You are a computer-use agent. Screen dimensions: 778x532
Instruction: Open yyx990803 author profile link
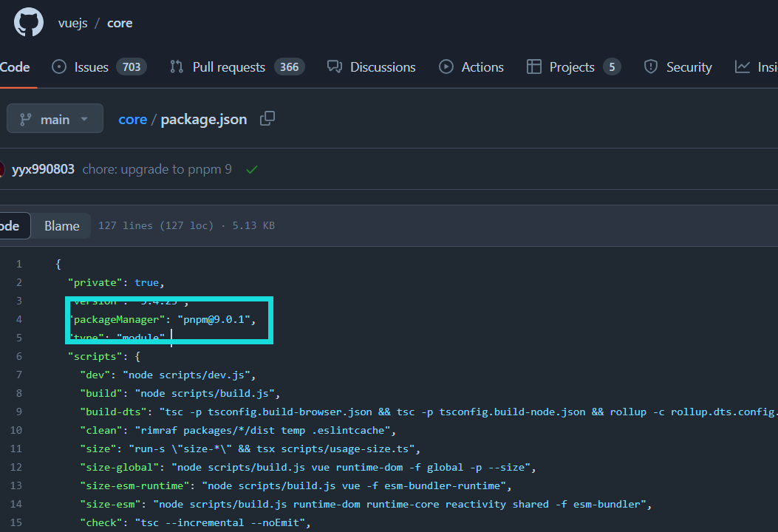(43, 169)
